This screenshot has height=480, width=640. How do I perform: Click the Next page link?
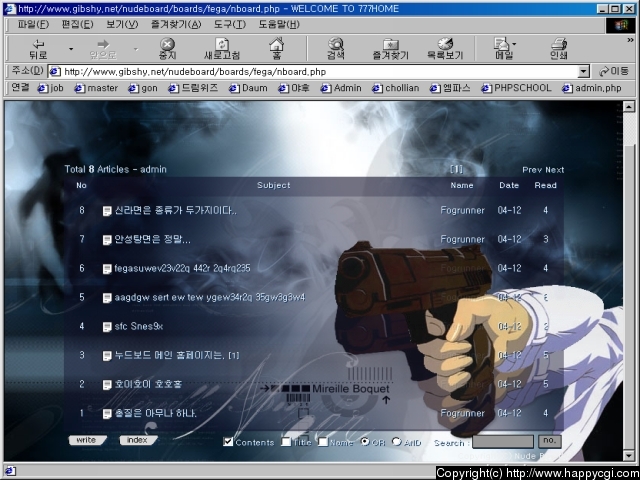click(555, 170)
